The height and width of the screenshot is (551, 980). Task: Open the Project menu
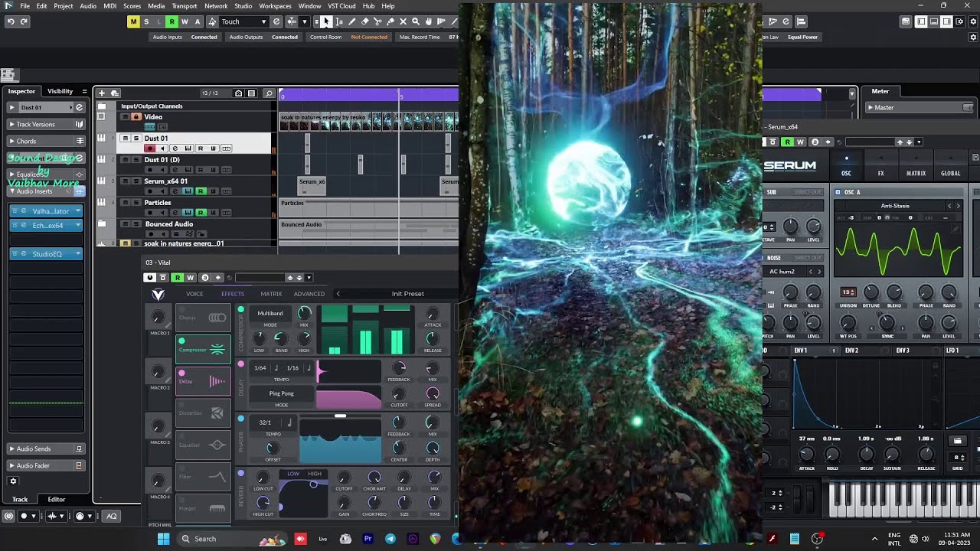(64, 6)
